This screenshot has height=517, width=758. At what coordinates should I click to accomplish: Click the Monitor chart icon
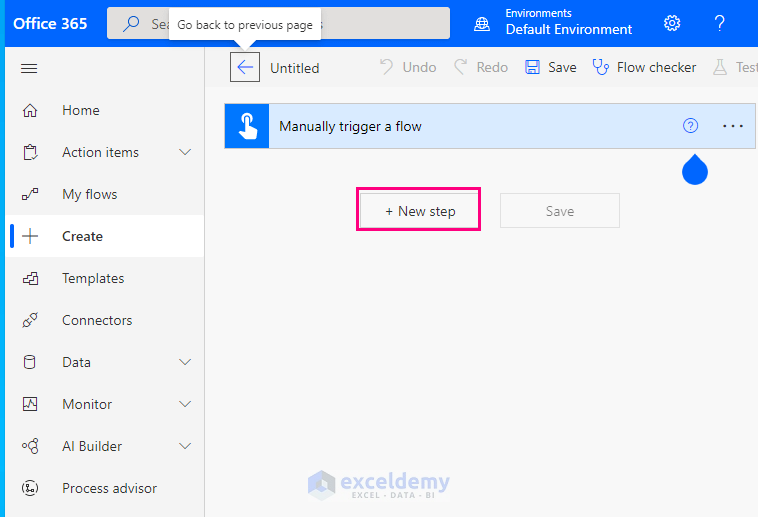click(30, 404)
